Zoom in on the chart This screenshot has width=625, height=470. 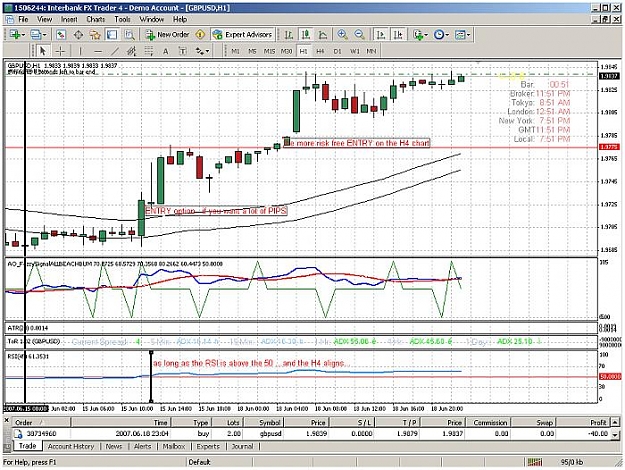[x=342, y=35]
